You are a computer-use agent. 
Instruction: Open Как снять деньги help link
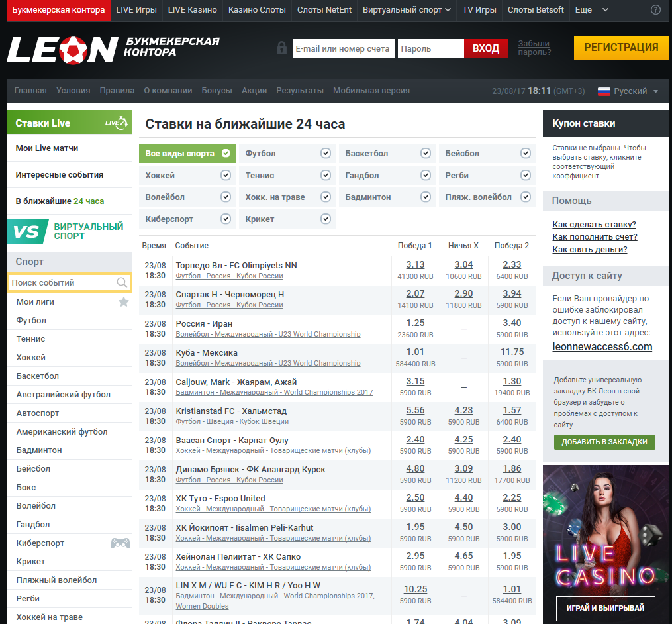[590, 250]
